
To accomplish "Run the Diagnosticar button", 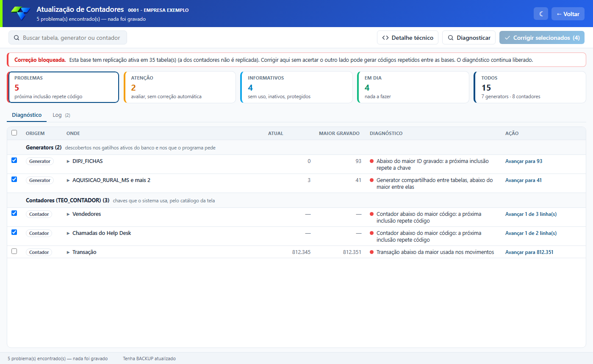I will [x=469, y=38].
